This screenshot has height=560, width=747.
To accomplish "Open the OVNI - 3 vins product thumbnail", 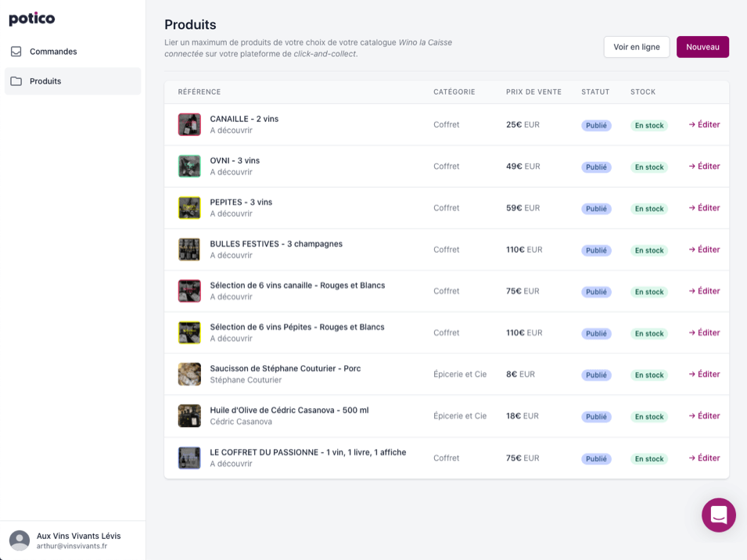I will click(189, 166).
